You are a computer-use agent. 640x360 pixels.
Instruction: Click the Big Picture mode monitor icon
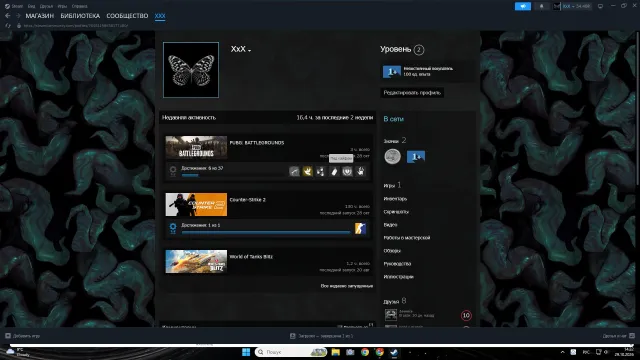click(x=600, y=6)
